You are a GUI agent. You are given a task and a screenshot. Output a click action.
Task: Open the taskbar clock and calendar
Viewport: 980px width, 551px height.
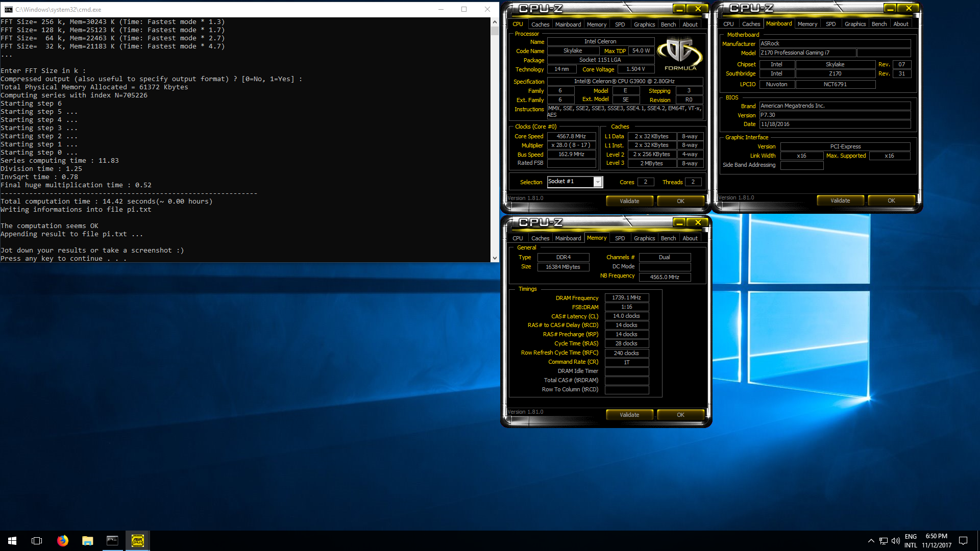tap(937, 541)
